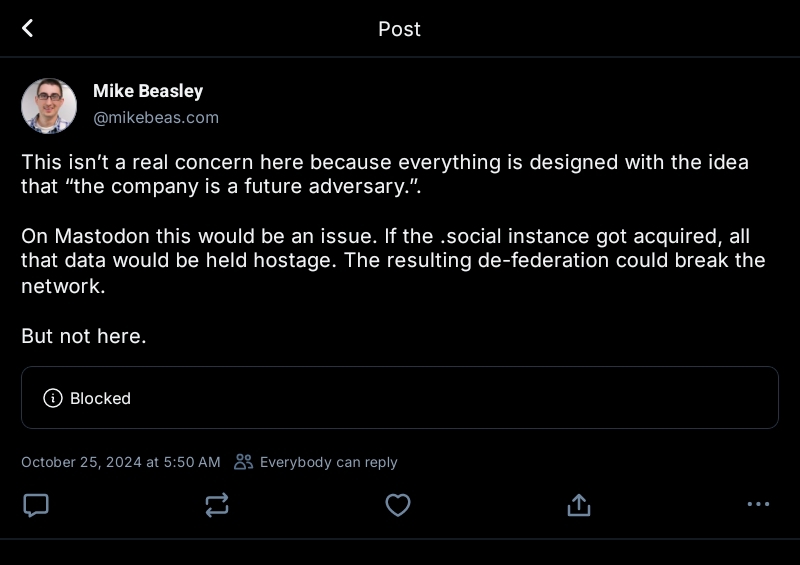The image size is (800, 565).
Task: Share the post via upload arrow icon
Action: 578,505
